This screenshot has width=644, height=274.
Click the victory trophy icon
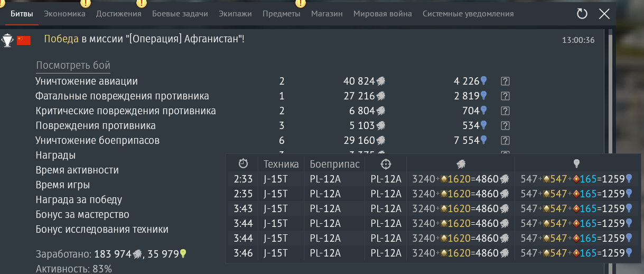7,40
